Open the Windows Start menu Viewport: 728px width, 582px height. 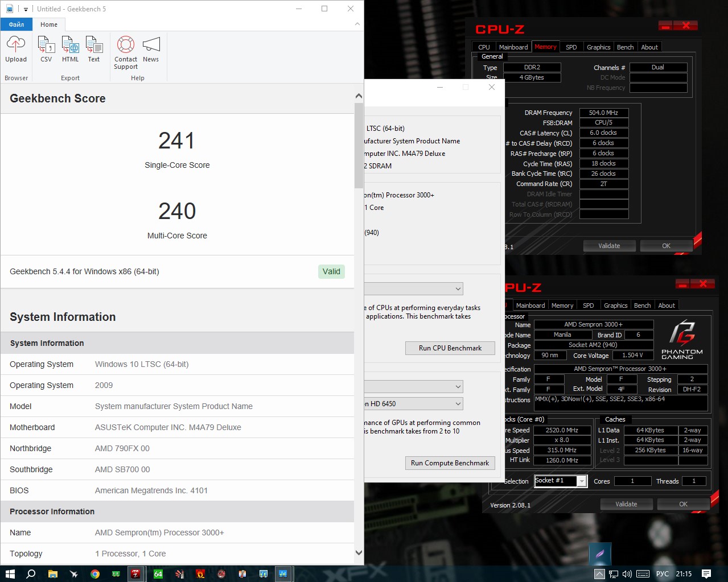click(x=10, y=573)
